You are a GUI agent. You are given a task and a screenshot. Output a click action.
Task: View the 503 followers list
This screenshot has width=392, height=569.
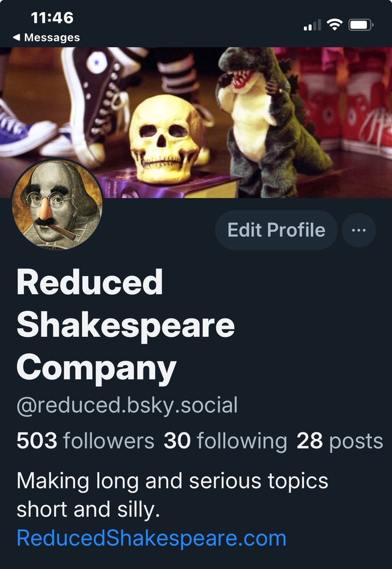coord(85,441)
